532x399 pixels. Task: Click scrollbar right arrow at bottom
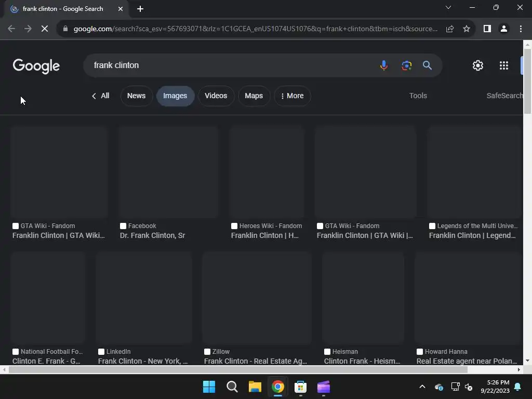(519, 369)
